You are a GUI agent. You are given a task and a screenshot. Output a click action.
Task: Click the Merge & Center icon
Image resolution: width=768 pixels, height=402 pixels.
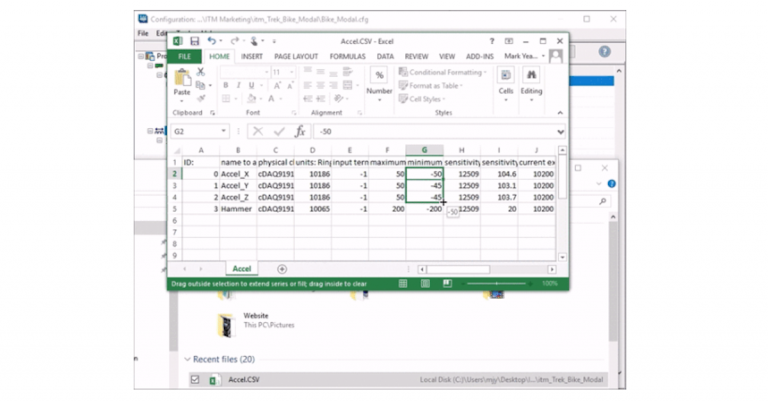[348, 85]
